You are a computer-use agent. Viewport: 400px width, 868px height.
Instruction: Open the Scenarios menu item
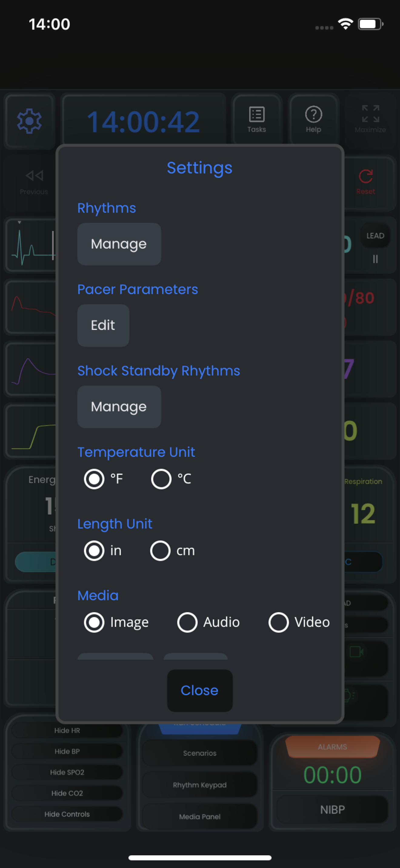(200, 753)
